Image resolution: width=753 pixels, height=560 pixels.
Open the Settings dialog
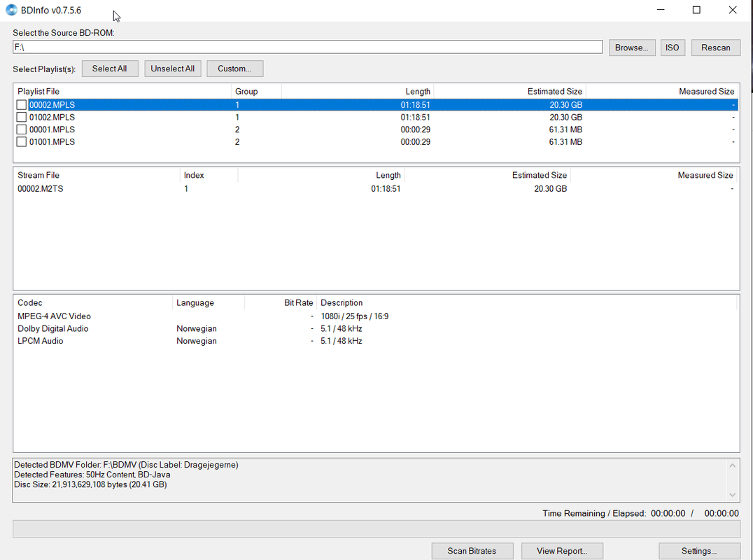point(699,551)
